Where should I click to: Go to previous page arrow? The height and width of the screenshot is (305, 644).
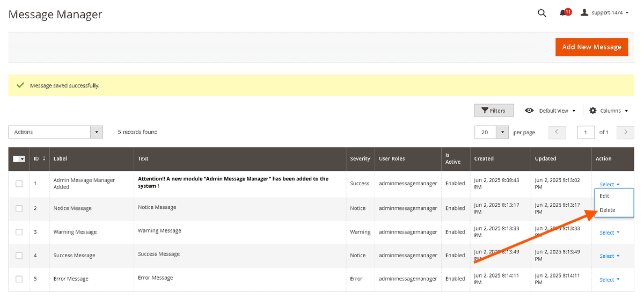[557, 132]
